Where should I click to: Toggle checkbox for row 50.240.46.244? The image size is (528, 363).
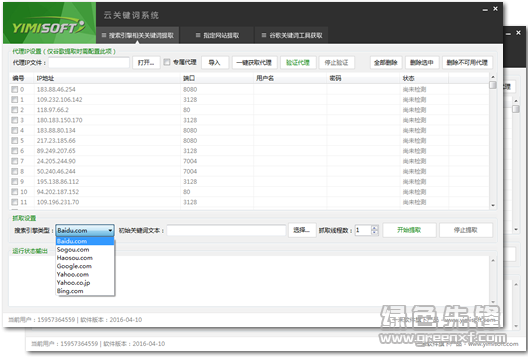(14, 171)
